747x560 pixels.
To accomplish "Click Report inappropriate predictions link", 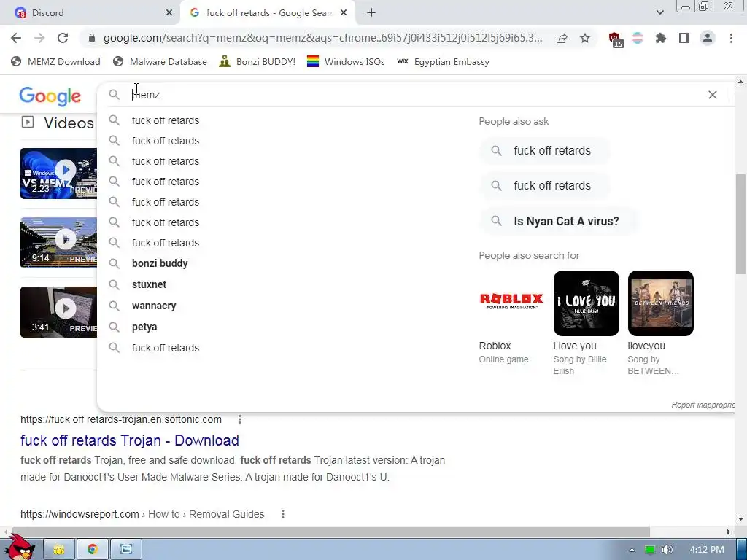I will pos(703,405).
